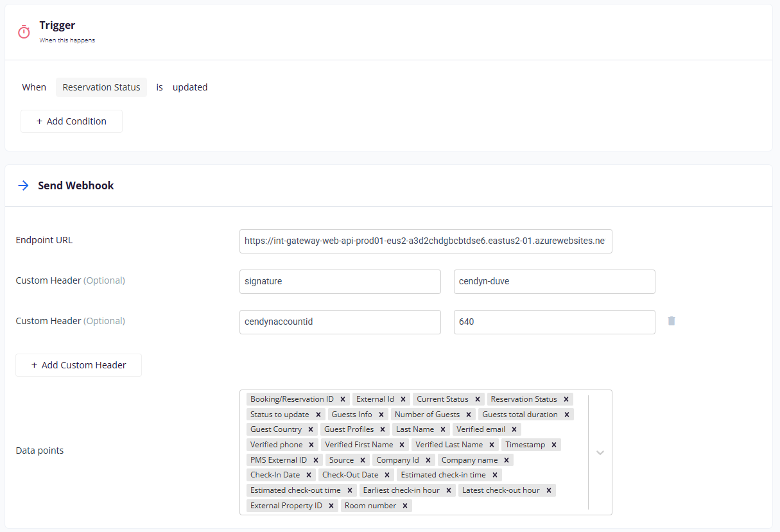Remove the Company name data point
780x532 pixels.
point(507,460)
